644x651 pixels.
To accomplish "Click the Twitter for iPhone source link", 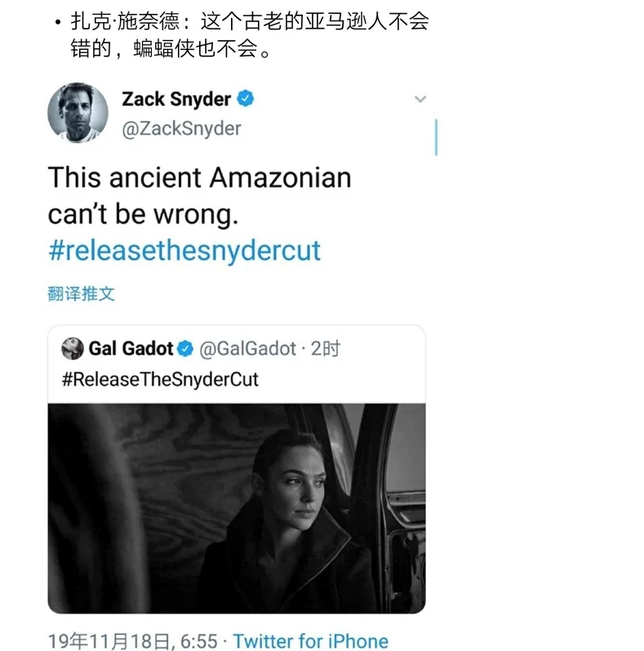I will [x=310, y=641].
